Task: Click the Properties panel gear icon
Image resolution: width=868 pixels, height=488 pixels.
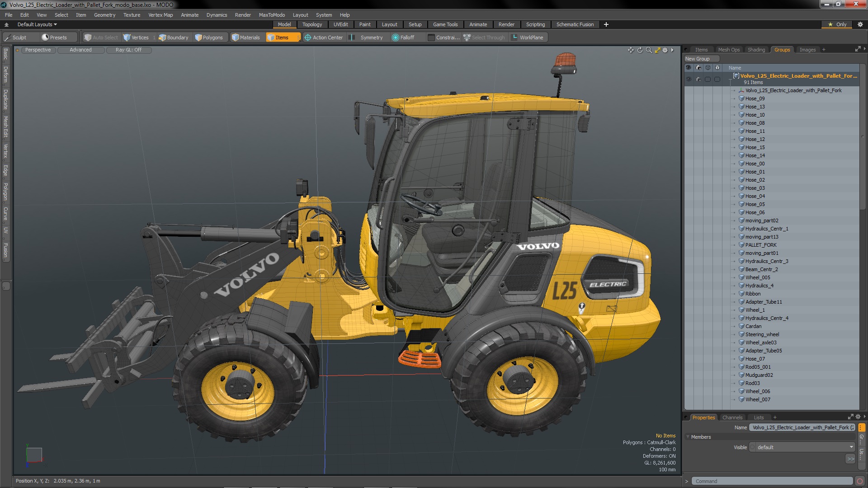Action: point(858,417)
